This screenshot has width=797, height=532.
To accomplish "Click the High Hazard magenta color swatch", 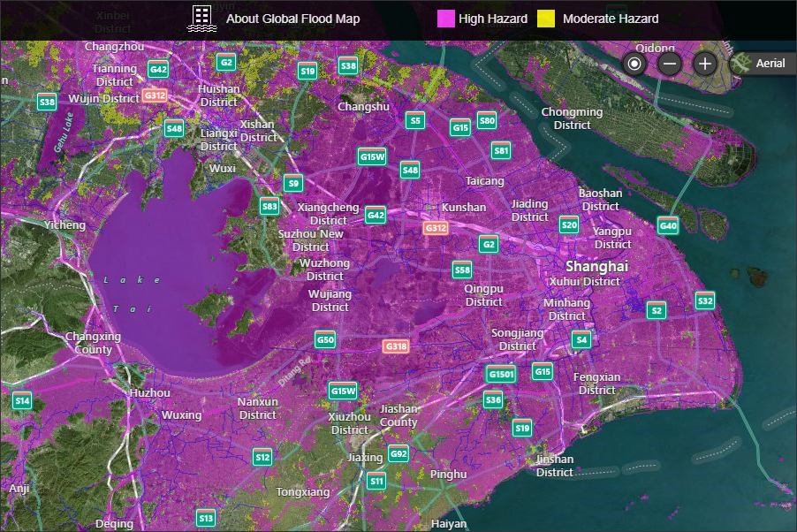I will [445, 18].
